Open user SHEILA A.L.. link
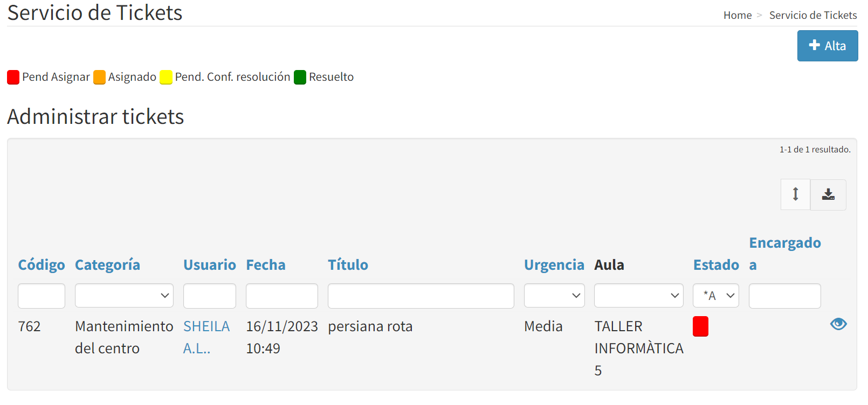This screenshot has width=868, height=405. (206, 326)
